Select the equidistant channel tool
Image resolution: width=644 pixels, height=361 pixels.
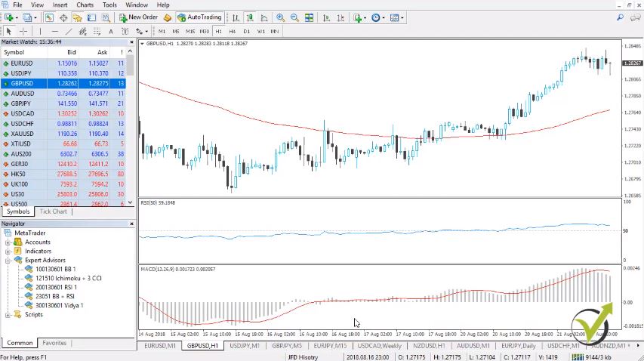pos(82,31)
